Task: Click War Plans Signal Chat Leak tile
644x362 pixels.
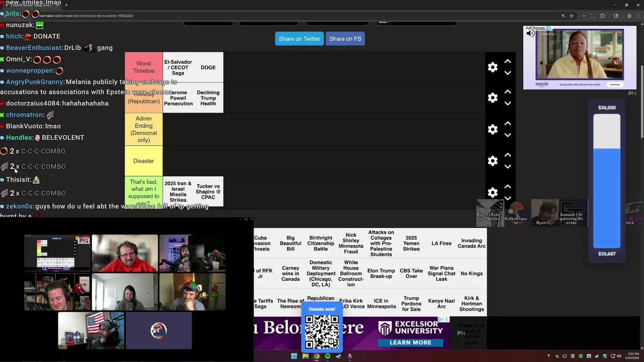Action: [x=441, y=274]
